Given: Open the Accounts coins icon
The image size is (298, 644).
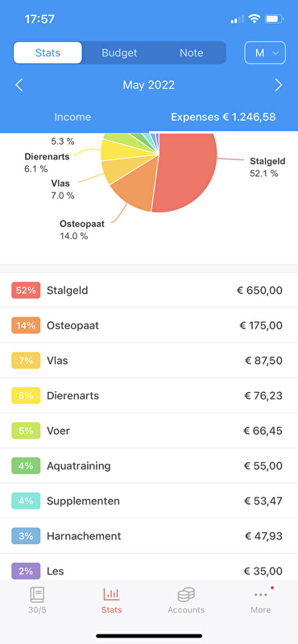Looking at the screenshot, I should 186,594.
